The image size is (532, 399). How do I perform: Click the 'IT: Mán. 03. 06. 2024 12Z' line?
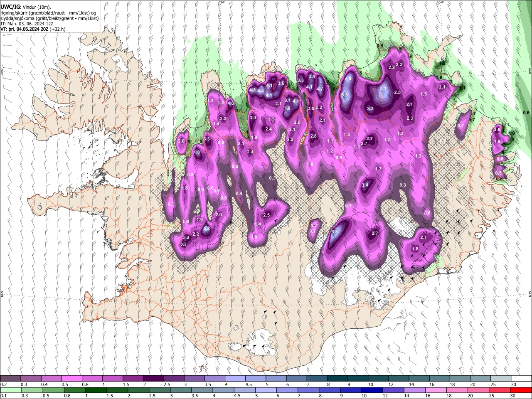tap(27, 24)
